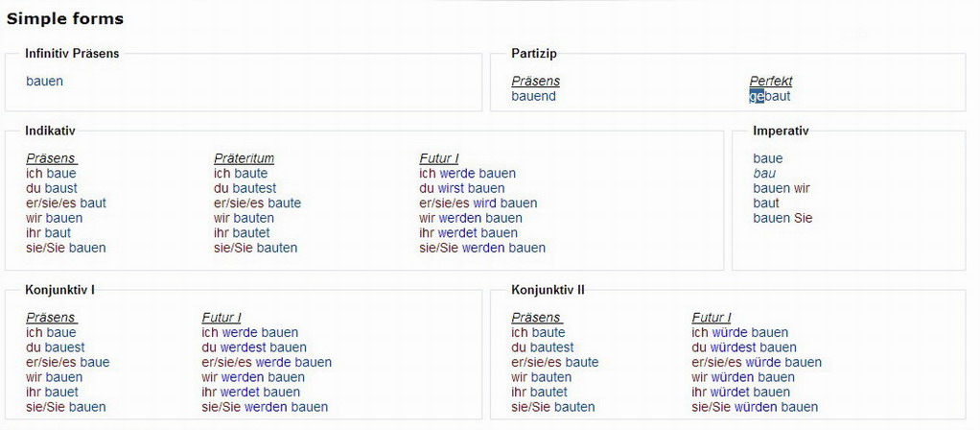Click the "Futur I" heading in Indikativ
Viewport: 980px width, 430px height.
coord(438,158)
